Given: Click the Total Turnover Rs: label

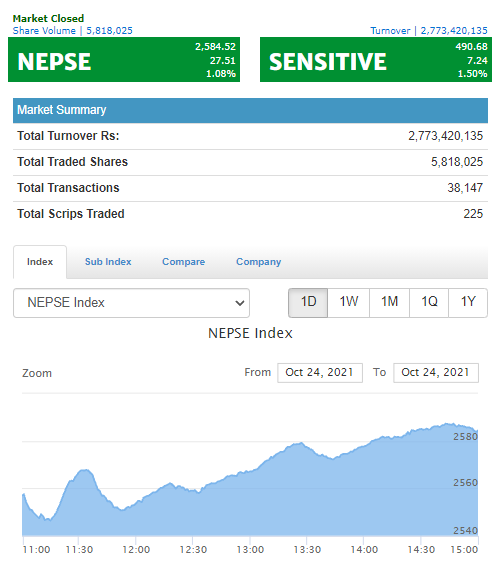Looking at the screenshot, I should pos(68,136).
